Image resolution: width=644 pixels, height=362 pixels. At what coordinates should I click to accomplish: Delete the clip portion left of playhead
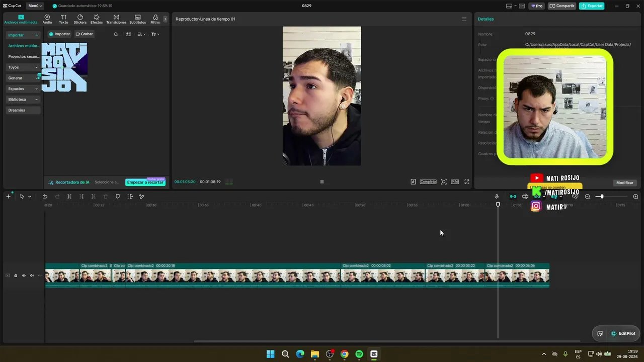click(82, 197)
